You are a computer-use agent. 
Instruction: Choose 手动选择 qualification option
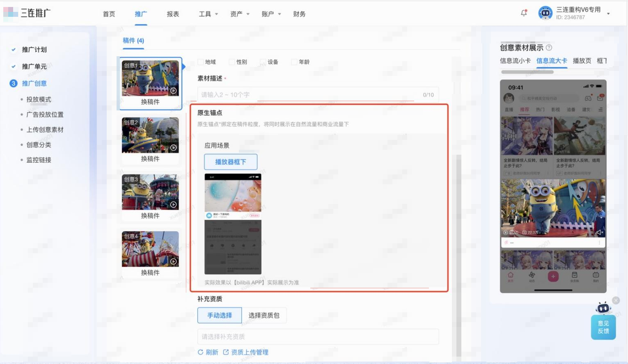[220, 316]
